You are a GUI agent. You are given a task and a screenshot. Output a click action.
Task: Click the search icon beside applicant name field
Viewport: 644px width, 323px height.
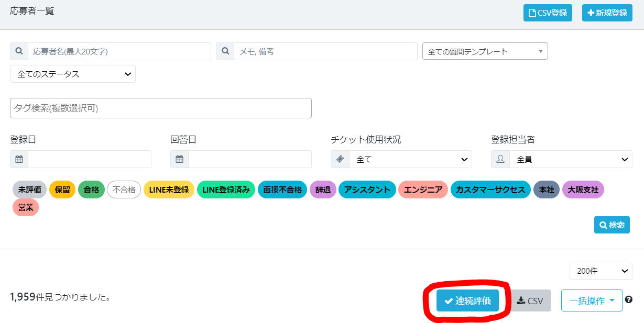19,51
